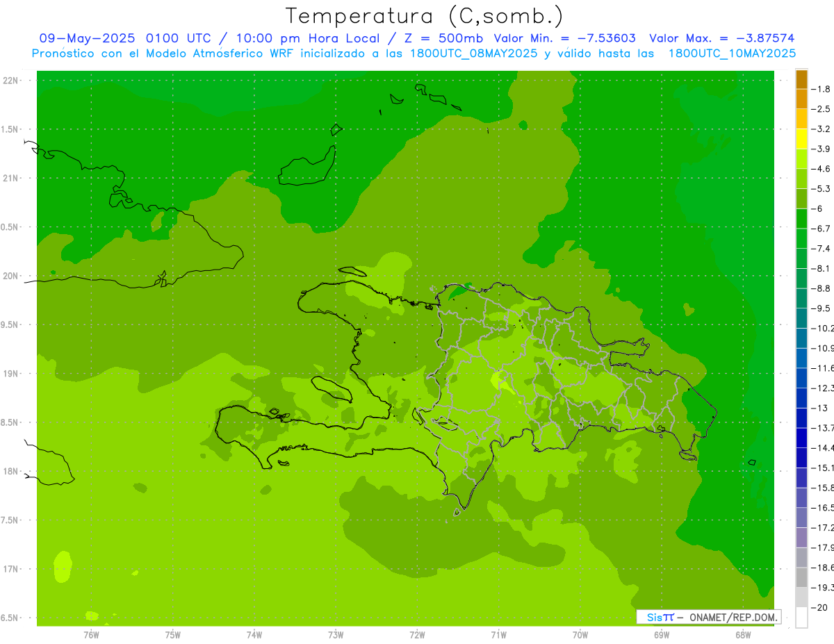Click the '-3.9' legend value

[x=822, y=149]
